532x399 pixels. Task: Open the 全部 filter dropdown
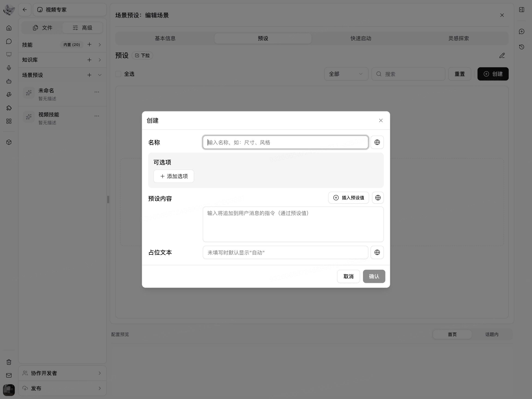(x=346, y=74)
